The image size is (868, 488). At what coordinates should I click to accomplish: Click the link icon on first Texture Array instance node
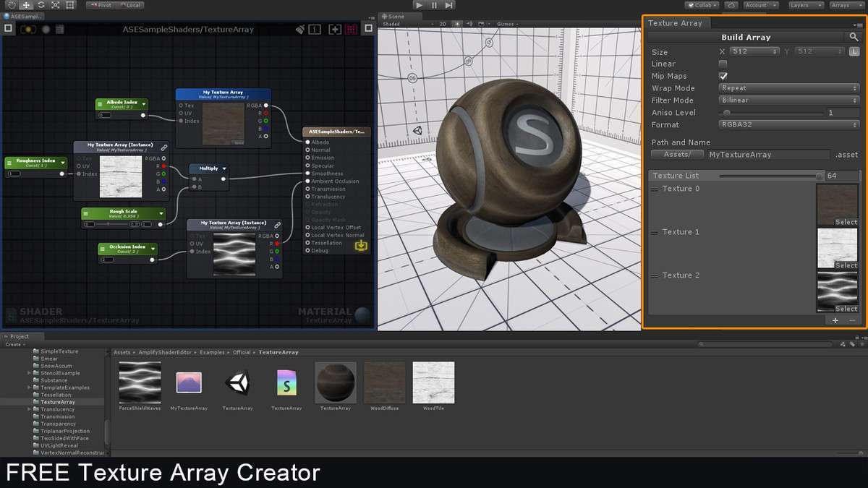tap(164, 147)
